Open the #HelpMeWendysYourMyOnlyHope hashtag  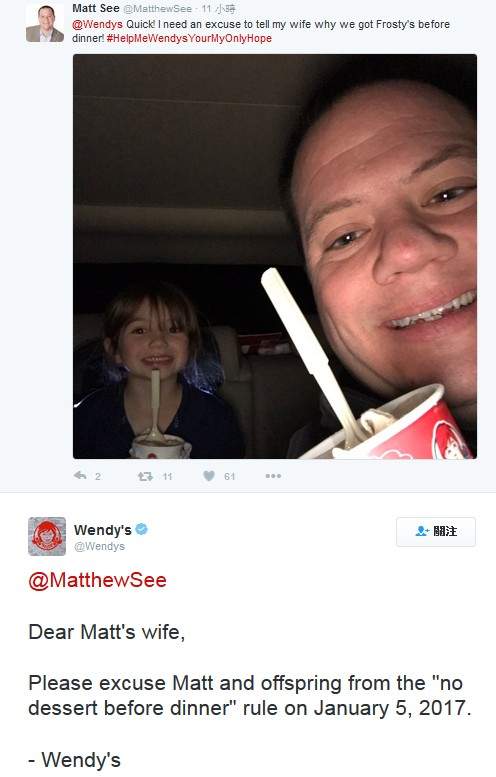[x=189, y=38]
